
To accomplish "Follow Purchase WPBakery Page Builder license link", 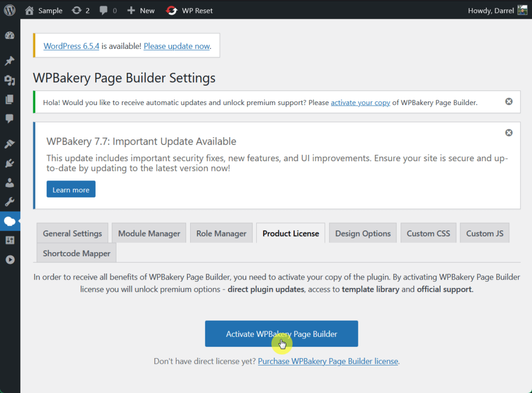I will tap(328, 361).
